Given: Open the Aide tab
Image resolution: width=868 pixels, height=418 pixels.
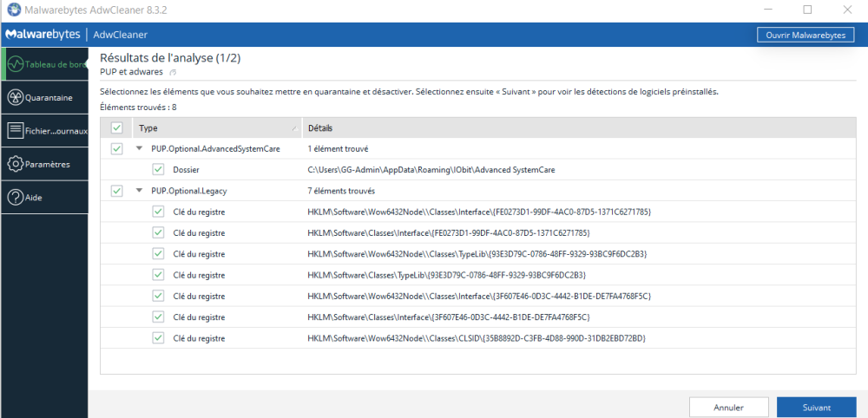Looking at the screenshot, I should [45, 198].
